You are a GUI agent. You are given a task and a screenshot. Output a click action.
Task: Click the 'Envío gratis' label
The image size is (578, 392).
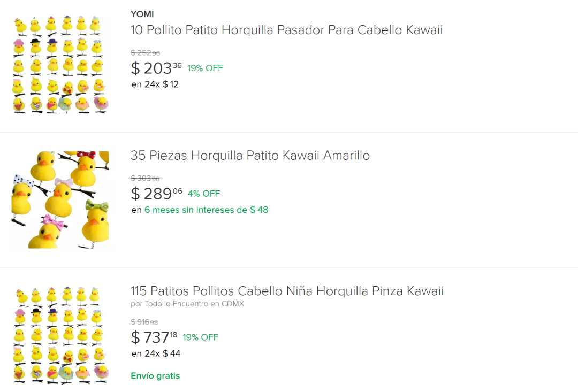click(155, 376)
